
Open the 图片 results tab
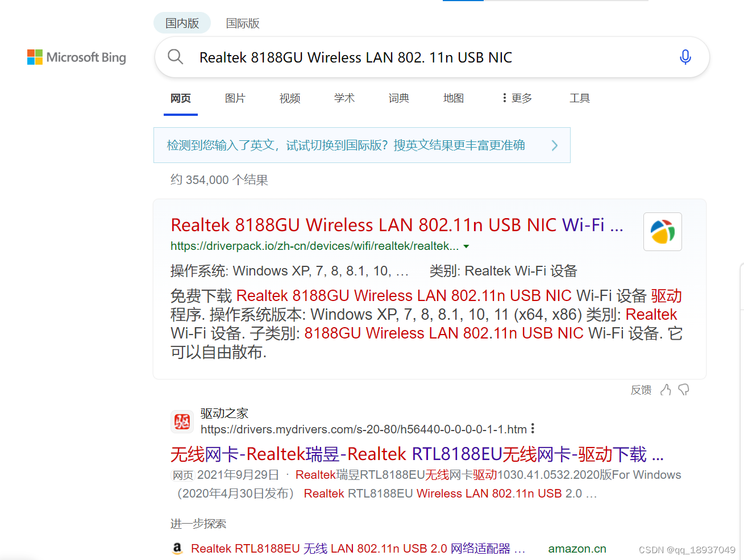[x=235, y=98]
